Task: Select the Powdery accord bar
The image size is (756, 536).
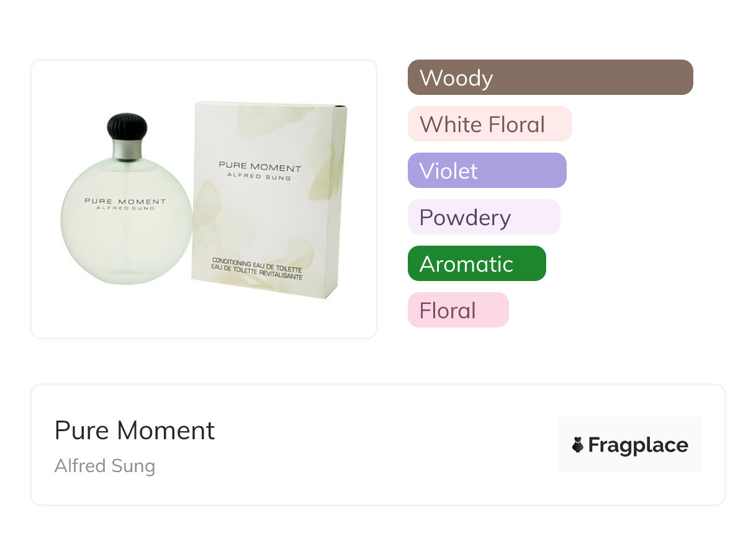Action: tap(484, 217)
